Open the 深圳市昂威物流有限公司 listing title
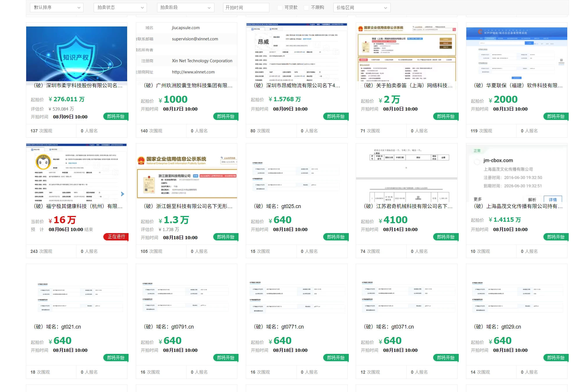 [297, 85]
